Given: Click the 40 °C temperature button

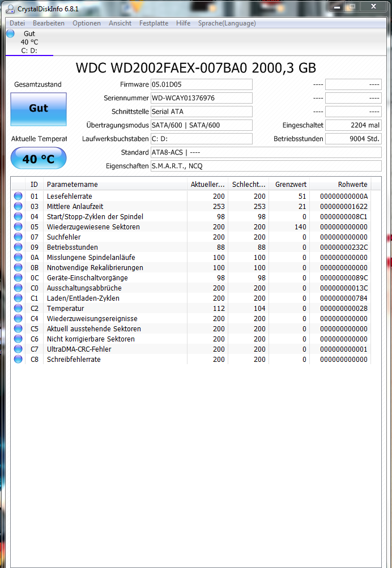Looking at the screenshot, I should 39,159.
